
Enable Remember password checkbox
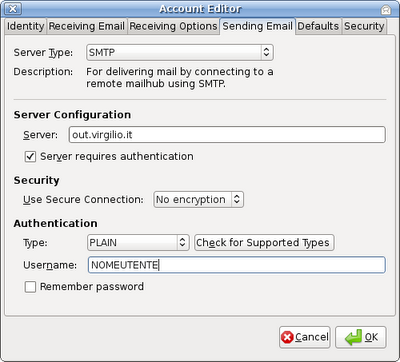click(x=30, y=287)
